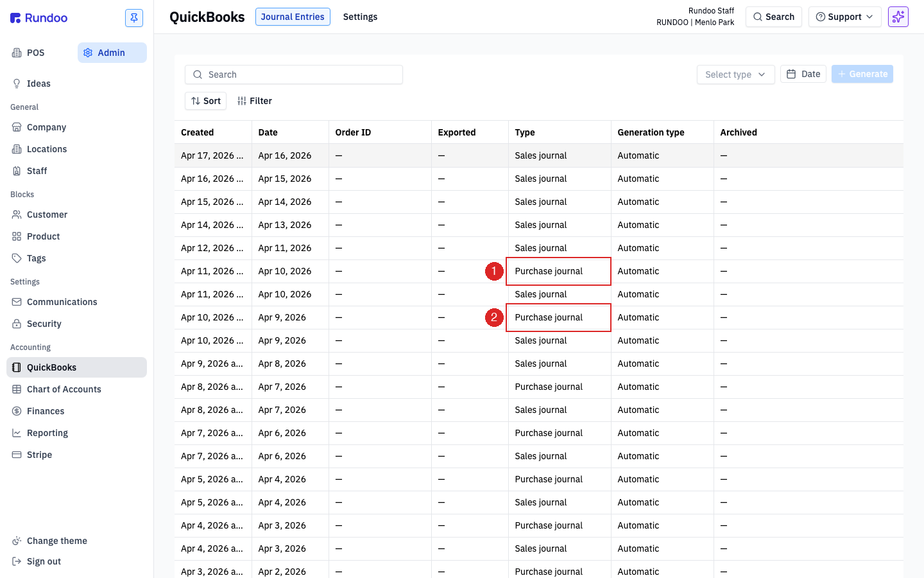Open Company settings in sidebar
The height and width of the screenshot is (578, 924).
[x=77, y=127]
